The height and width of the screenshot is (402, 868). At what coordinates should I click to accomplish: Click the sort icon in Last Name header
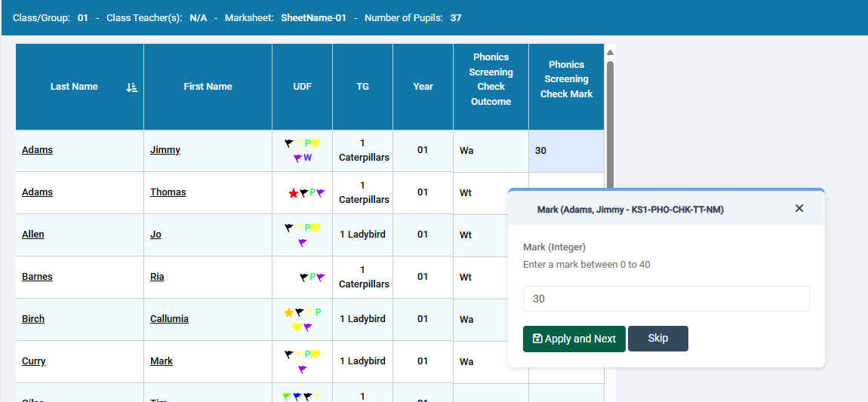point(132,87)
